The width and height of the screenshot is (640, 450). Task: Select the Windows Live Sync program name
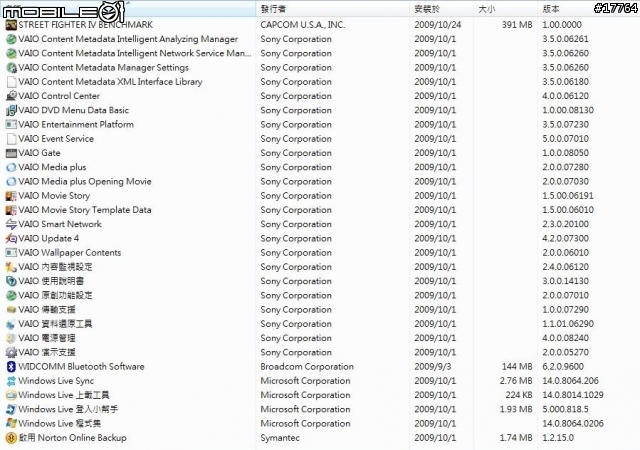pos(56,381)
